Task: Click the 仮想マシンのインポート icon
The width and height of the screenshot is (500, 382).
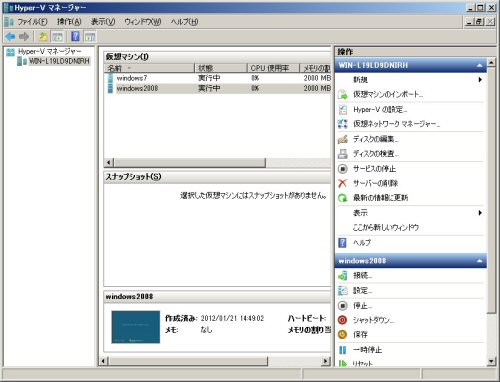Action: pos(343,94)
